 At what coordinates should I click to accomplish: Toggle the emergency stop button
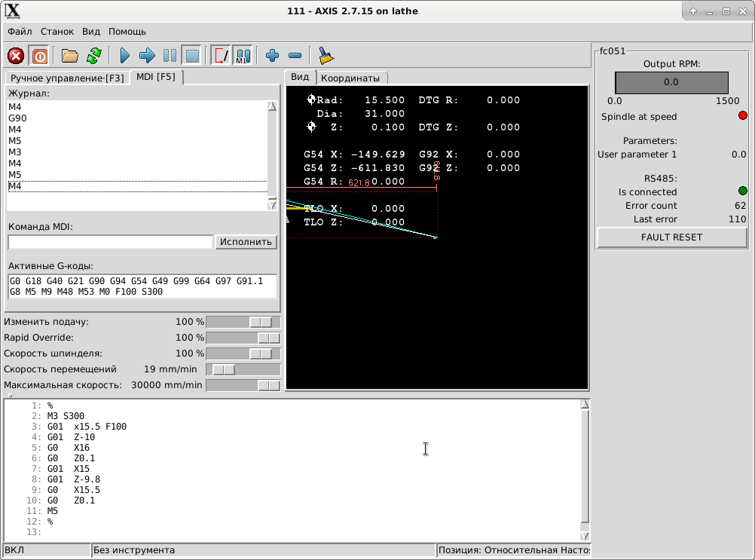[x=16, y=56]
